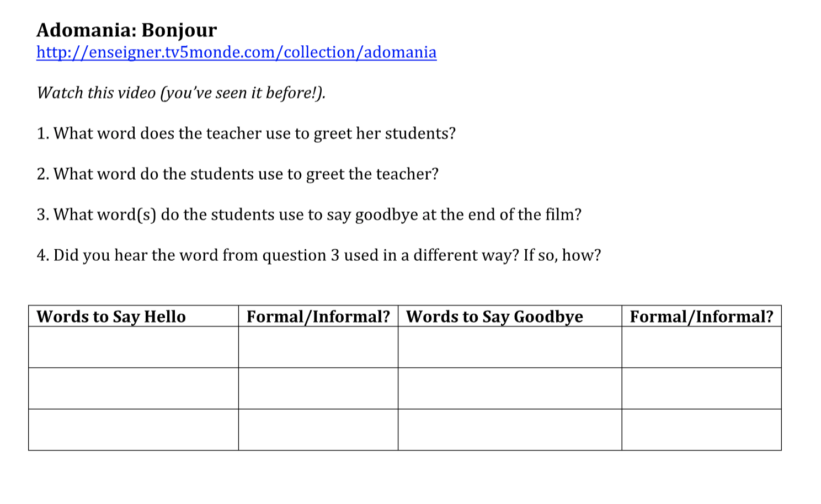Click third-row cell under 'Words to Say Goodbye'
The height and width of the screenshot is (504, 821).
510,430
